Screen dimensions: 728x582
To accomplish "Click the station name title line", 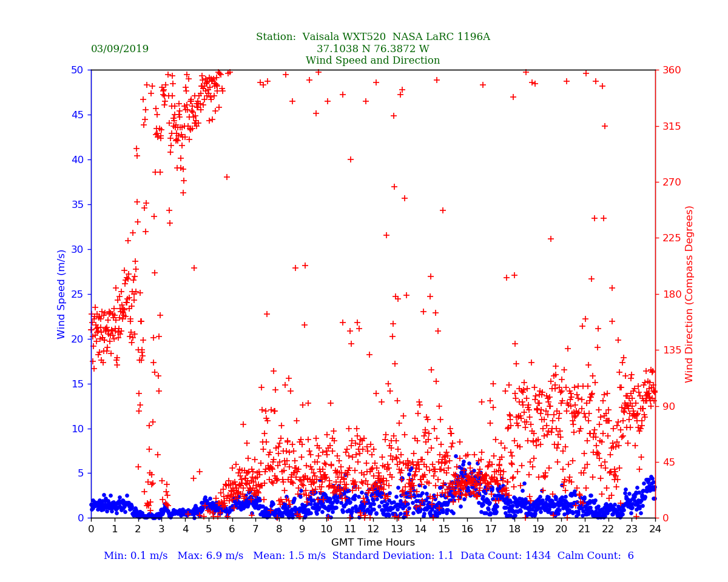I will (372, 37).
